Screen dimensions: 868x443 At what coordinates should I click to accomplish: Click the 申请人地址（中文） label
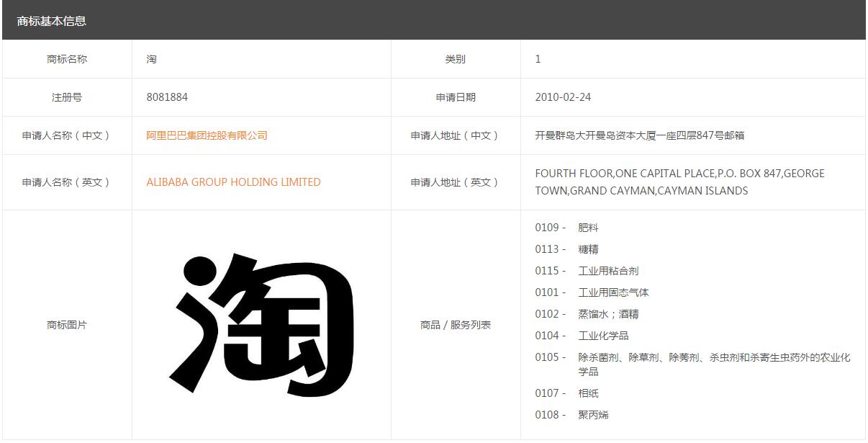pyautogui.click(x=456, y=135)
